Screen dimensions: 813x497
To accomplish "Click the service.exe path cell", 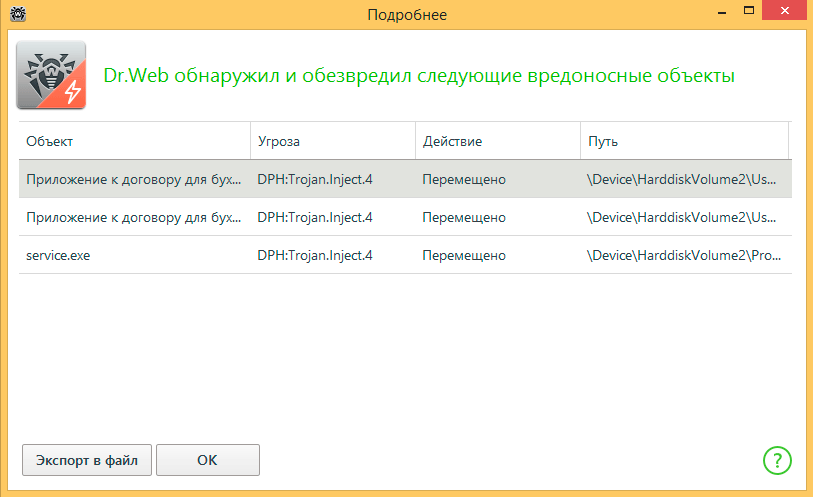I will 685,255.
